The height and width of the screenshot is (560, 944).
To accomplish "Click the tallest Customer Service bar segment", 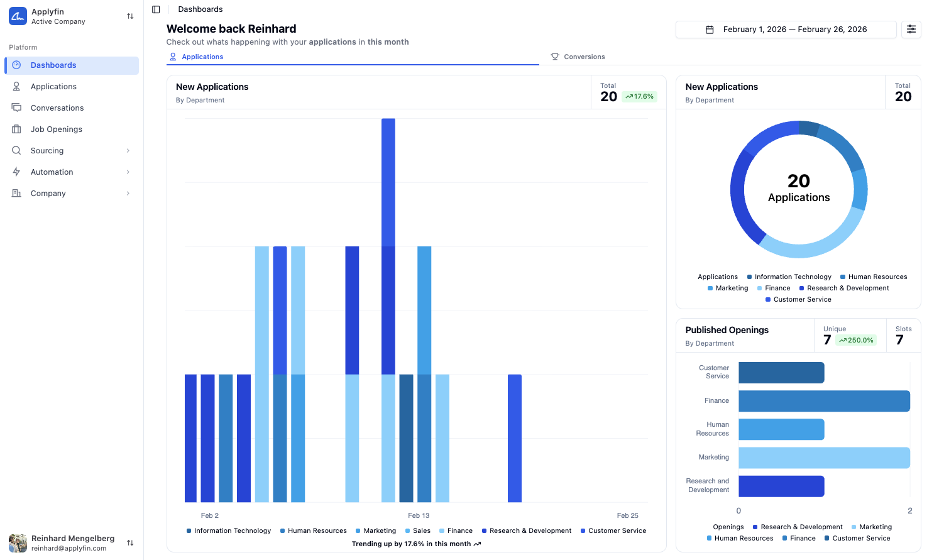I will 388,182.
